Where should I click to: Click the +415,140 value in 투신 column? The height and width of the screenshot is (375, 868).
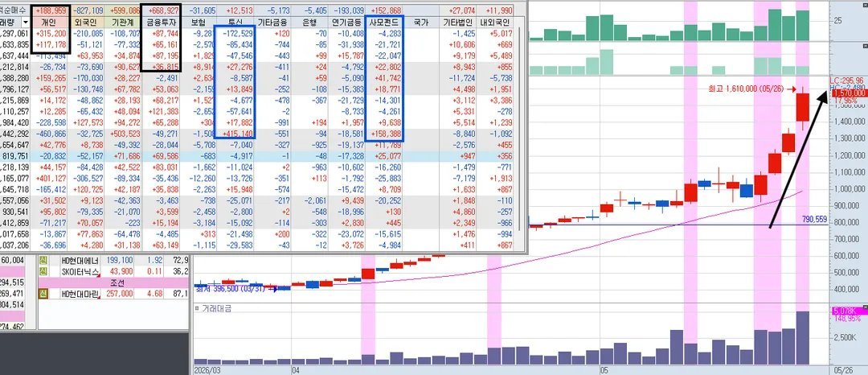coord(238,134)
